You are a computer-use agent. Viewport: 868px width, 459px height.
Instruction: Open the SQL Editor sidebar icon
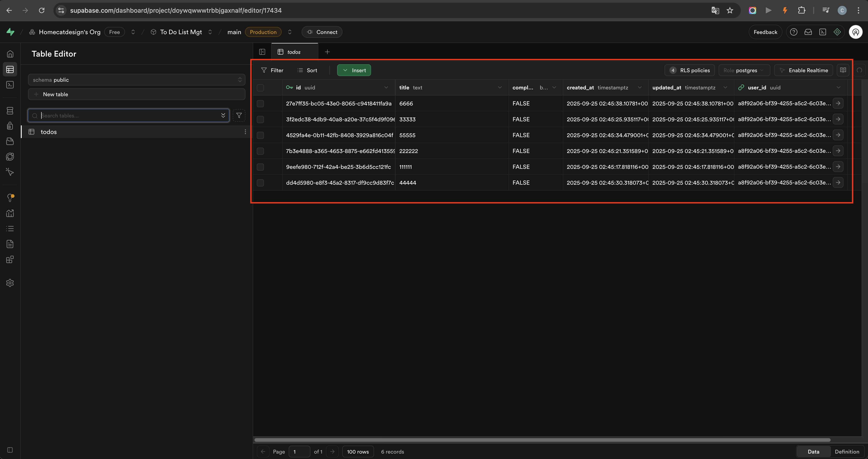point(10,85)
